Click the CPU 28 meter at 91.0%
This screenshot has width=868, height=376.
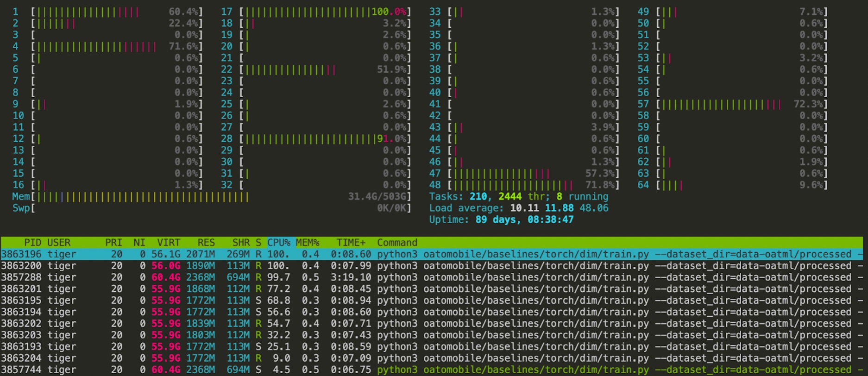click(316, 139)
